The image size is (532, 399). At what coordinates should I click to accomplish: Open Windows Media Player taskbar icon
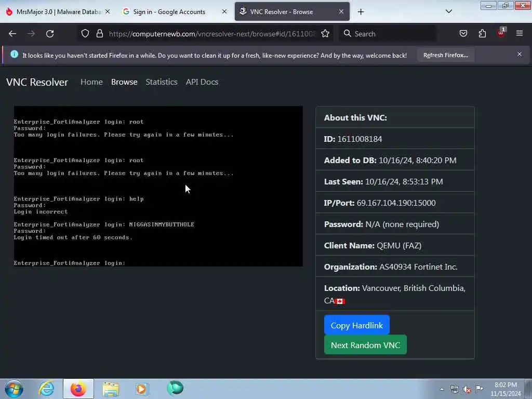(142, 389)
